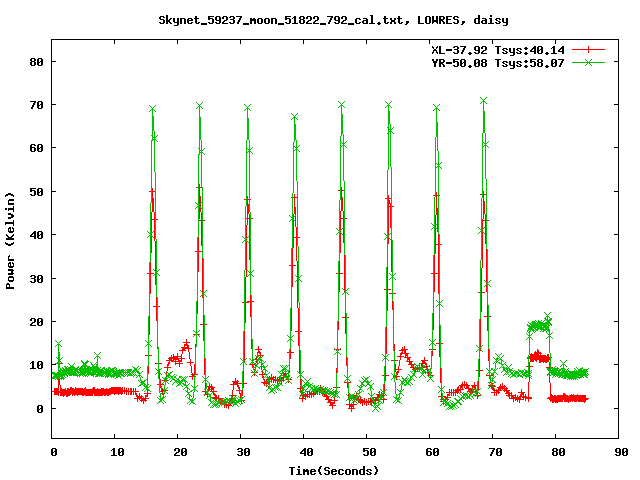Click the green peak marker near 68 seconds
The image size is (640, 480).
[484, 101]
